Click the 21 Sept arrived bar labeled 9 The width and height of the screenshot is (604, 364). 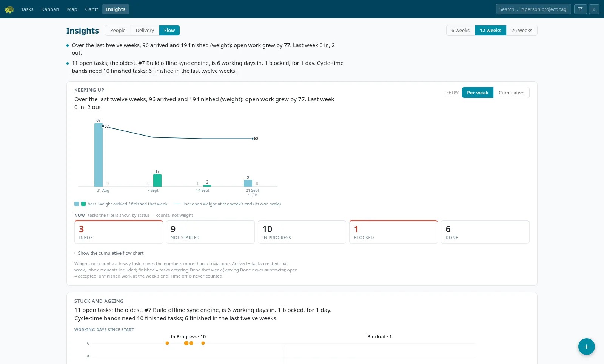pos(248,183)
